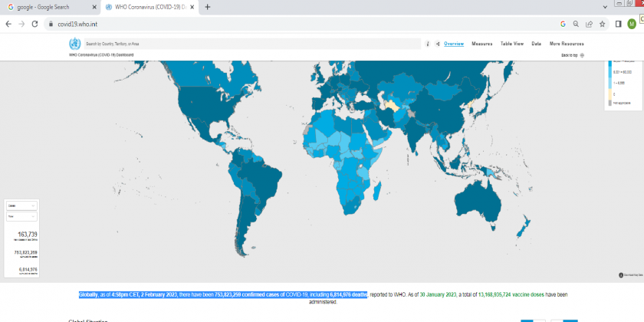Click the info icon beside the search box
Viewport: 644px width, 322px height.
[428, 44]
